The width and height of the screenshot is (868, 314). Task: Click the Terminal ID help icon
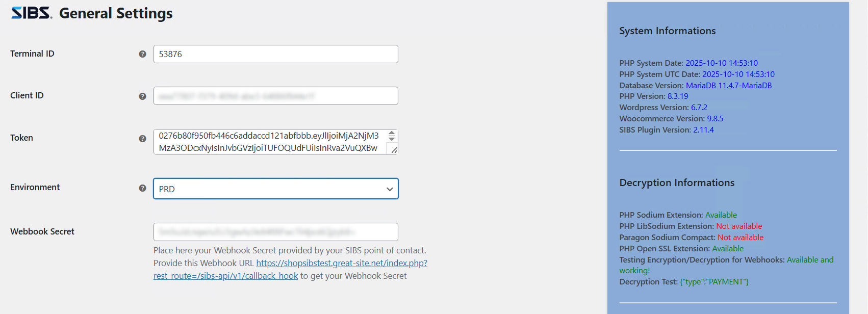pyautogui.click(x=143, y=54)
